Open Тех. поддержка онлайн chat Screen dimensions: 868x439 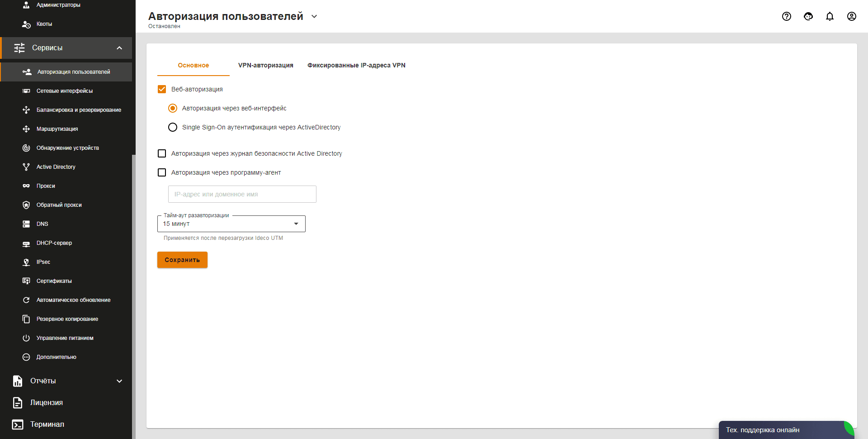tap(787, 430)
